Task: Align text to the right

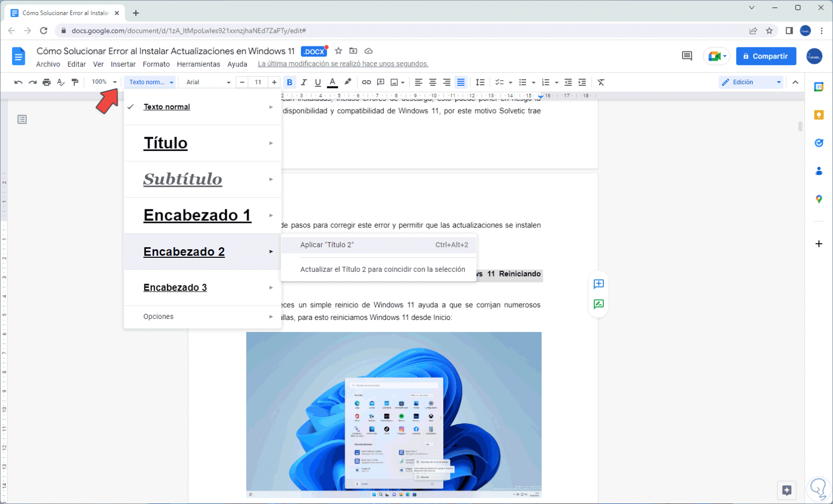Action: (447, 82)
